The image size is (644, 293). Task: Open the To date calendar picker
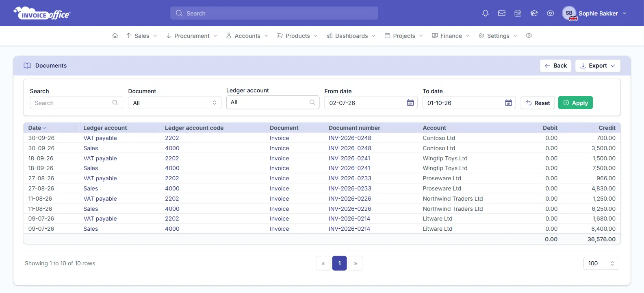click(x=508, y=103)
